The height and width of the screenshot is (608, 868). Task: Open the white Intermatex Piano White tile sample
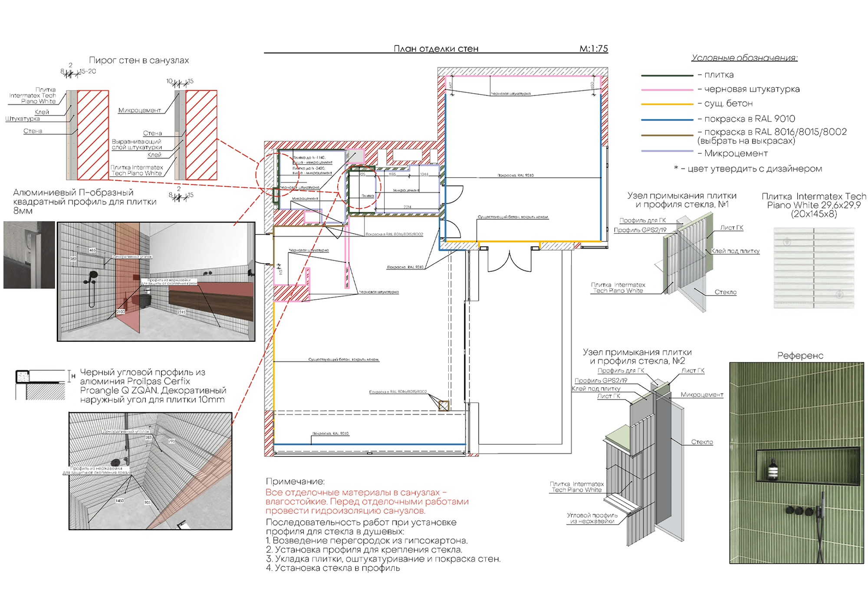coord(814,268)
